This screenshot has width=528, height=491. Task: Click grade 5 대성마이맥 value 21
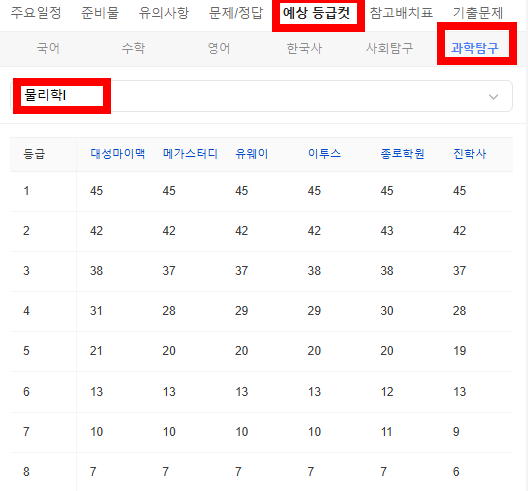[x=96, y=351]
